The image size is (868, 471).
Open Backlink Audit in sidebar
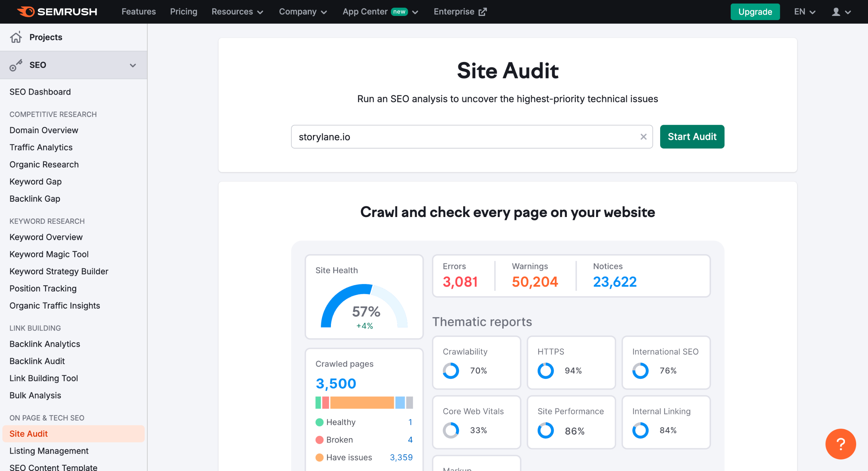click(x=37, y=361)
